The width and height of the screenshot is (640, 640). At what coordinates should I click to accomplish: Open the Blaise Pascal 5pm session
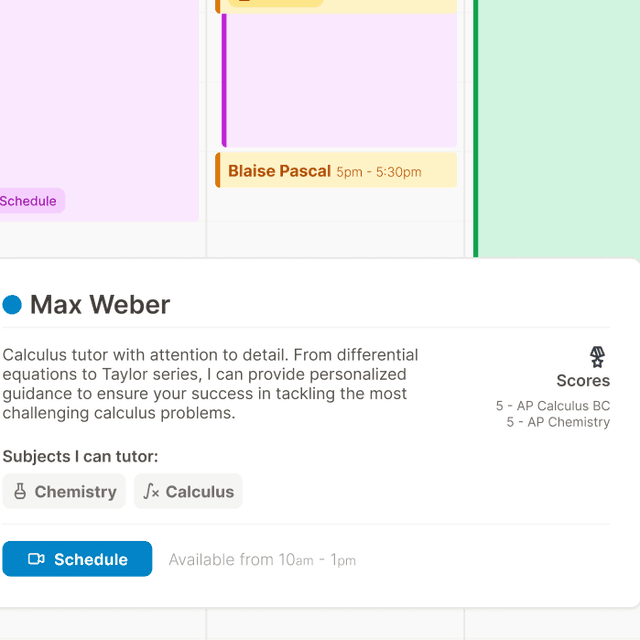tap(336, 170)
